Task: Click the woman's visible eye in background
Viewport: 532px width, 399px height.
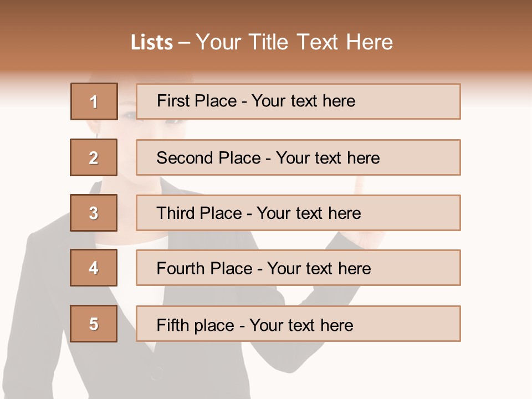Action: point(129,115)
